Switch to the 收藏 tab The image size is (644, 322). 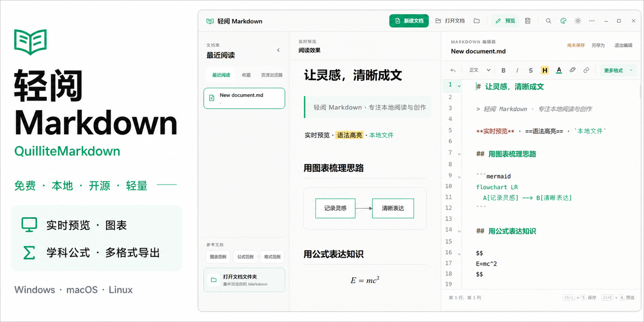pos(246,75)
